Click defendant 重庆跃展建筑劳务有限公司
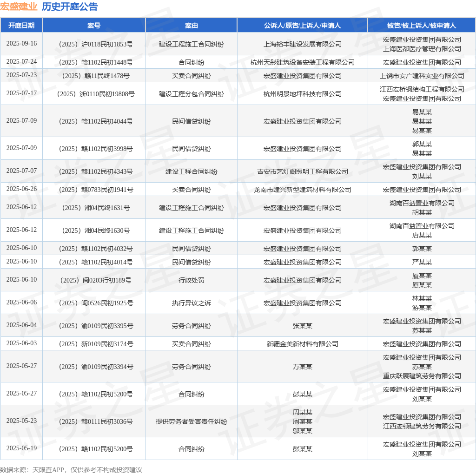 [x=422, y=376]
